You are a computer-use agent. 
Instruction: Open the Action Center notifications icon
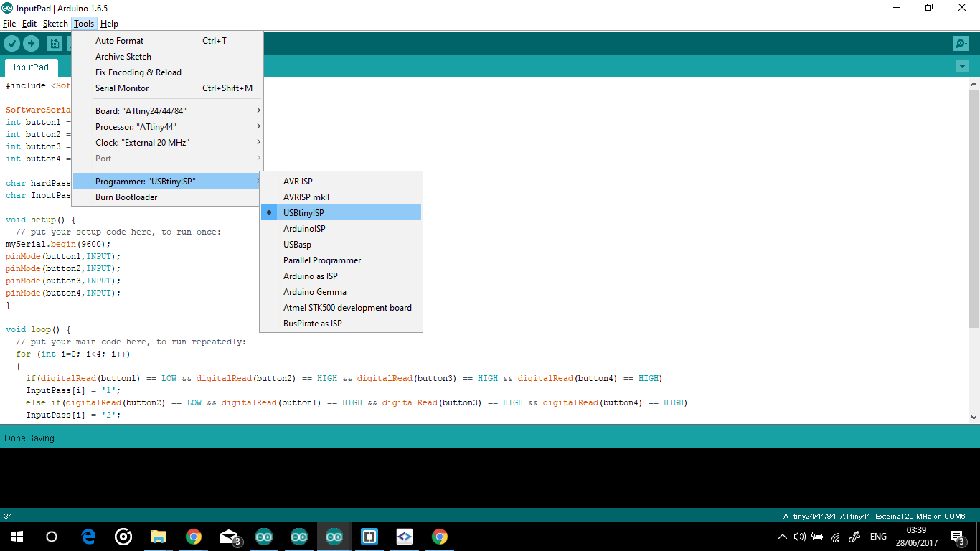coord(957,537)
